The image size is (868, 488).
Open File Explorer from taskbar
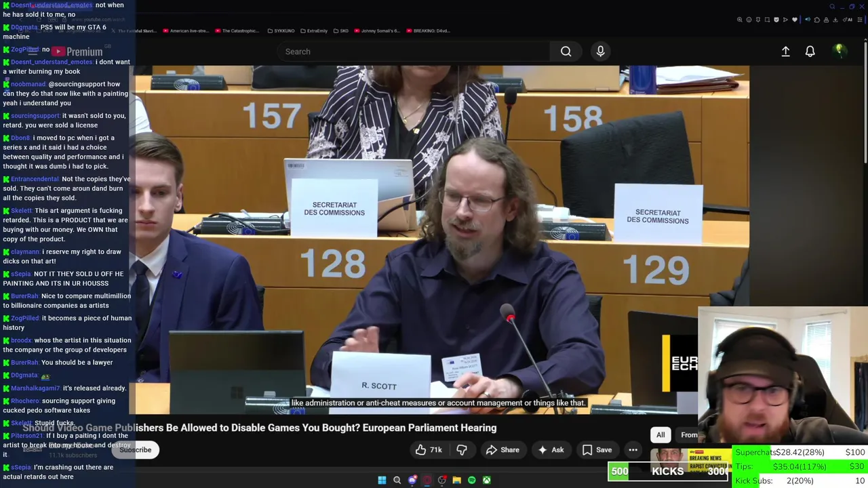[456, 480]
